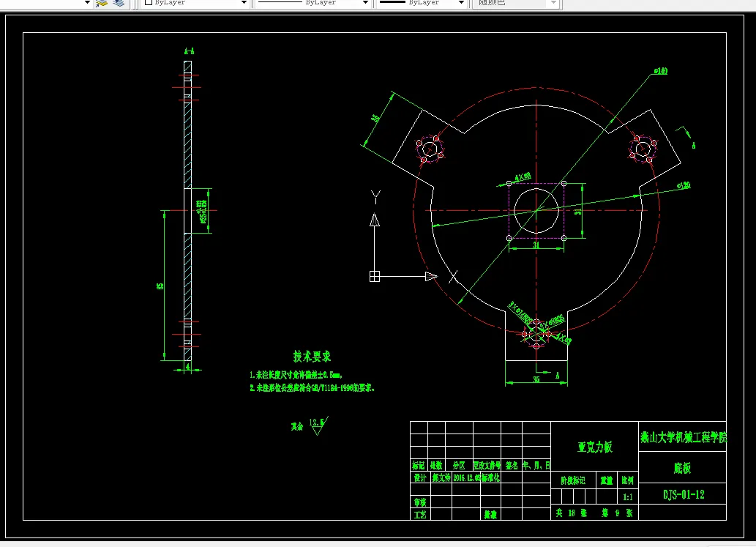
Task: Select the 处数 cell in title block
Action: 436,466
